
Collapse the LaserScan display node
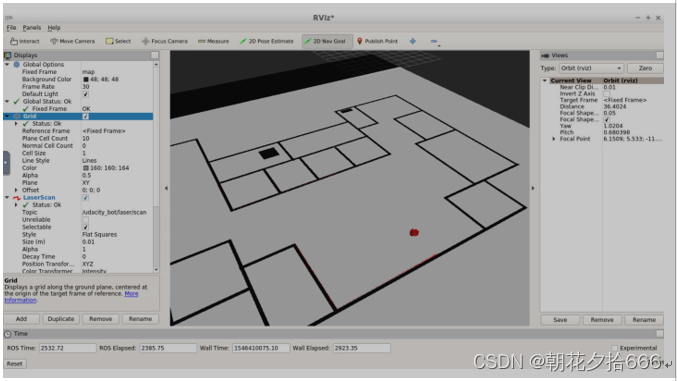pos(7,197)
